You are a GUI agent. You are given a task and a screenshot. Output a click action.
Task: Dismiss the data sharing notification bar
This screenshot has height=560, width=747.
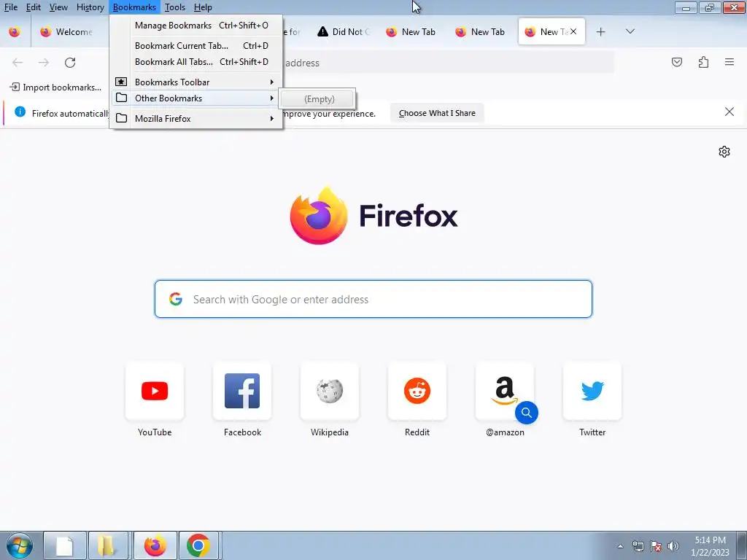point(729,112)
